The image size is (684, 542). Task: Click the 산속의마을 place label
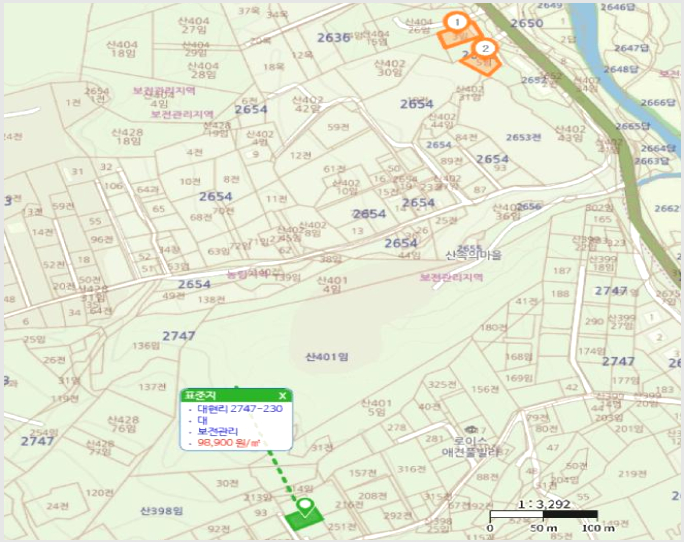click(x=474, y=255)
